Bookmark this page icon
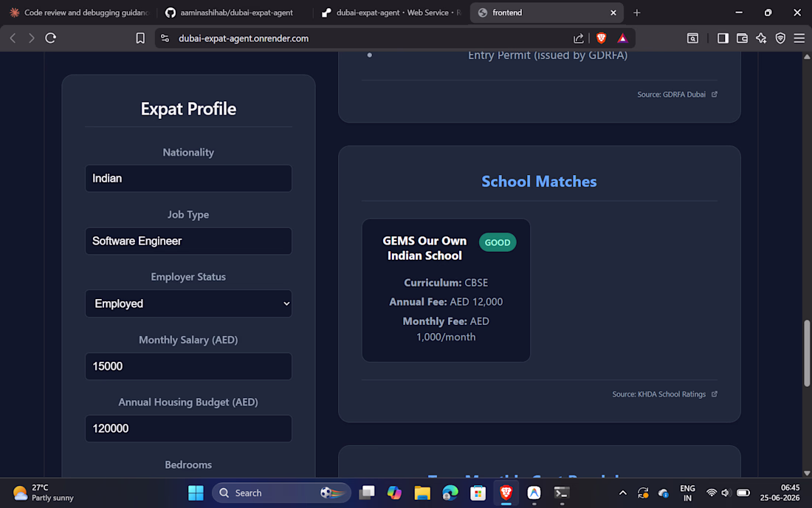Image resolution: width=812 pixels, height=508 pixels. 140,38
